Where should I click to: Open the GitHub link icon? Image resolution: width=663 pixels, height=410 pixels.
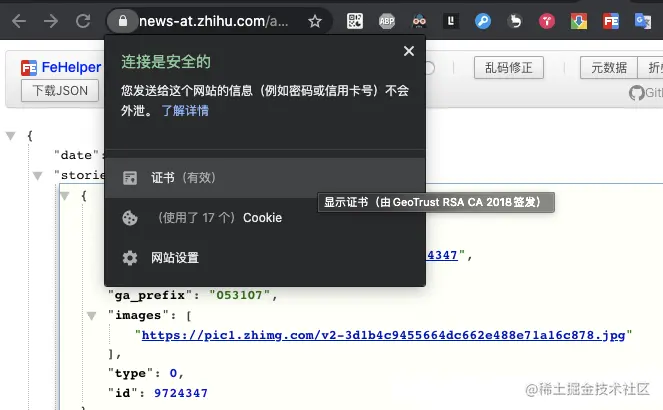tap(636, 93)
